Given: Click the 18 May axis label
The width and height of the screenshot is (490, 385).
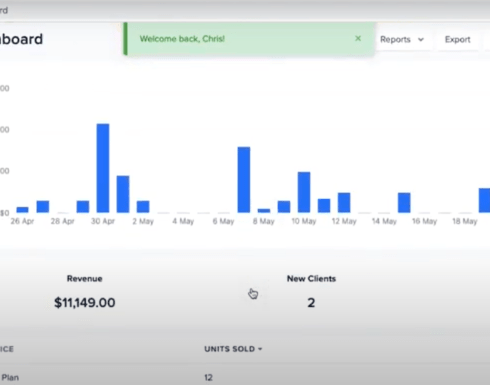Looking at the screenshot, I should [465, 221].
